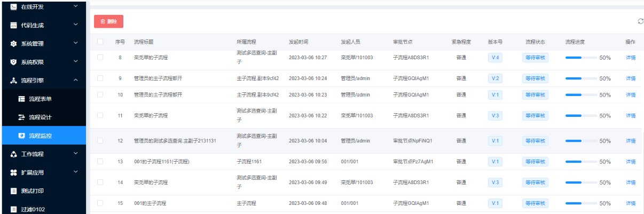Screen dimensions: 644x214
Task: Toggle the select-all checkbox in the table header
Action: 100,42
